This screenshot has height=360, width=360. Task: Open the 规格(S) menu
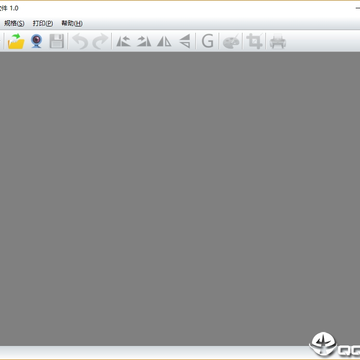tap(14, 23)
